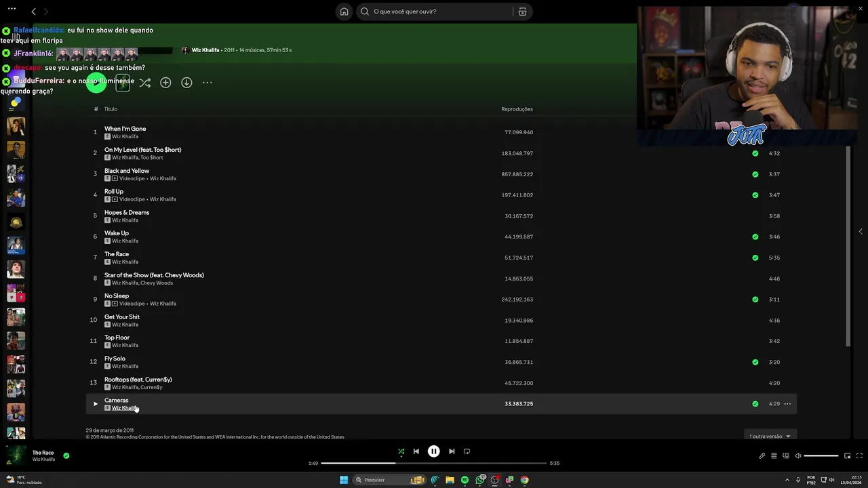Open File Explorer from the taskbar

pos(450,480)
